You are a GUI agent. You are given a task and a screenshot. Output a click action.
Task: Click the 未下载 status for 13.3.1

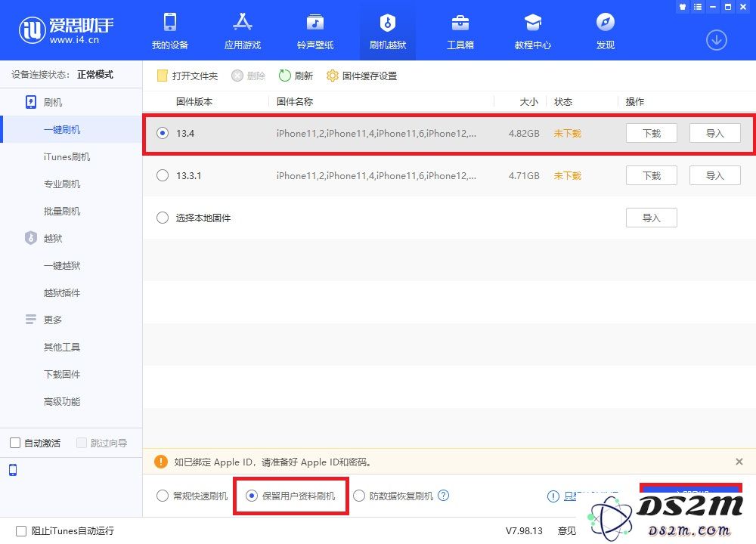[568, 175]
